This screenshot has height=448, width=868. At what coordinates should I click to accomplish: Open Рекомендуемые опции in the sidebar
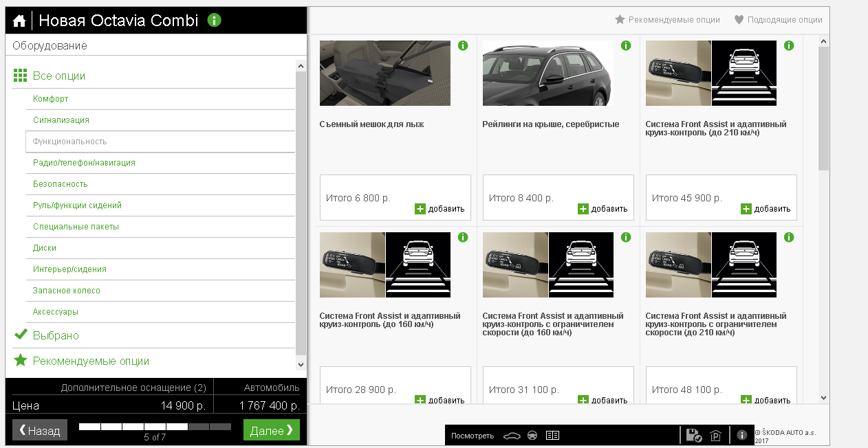coord(91,361)
